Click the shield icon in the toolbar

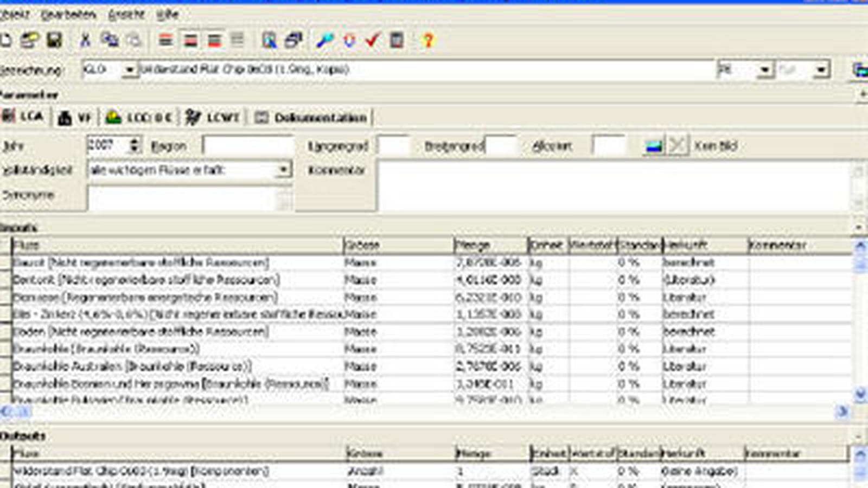349,40
